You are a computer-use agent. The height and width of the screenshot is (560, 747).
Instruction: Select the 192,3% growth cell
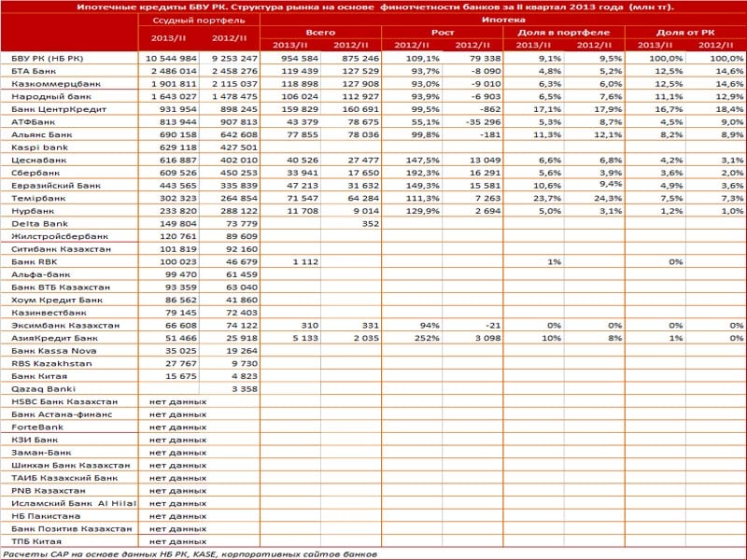coord(412,173)
